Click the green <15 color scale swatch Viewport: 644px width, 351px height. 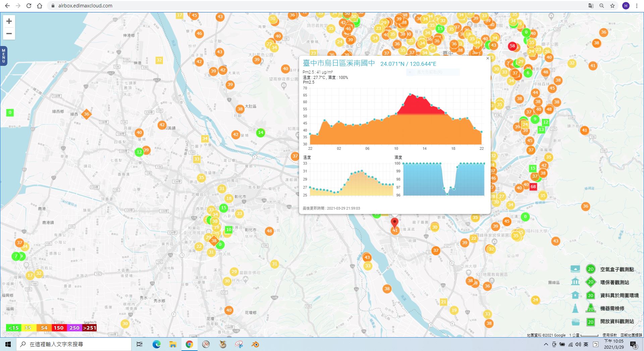click(x=14, y=328)
